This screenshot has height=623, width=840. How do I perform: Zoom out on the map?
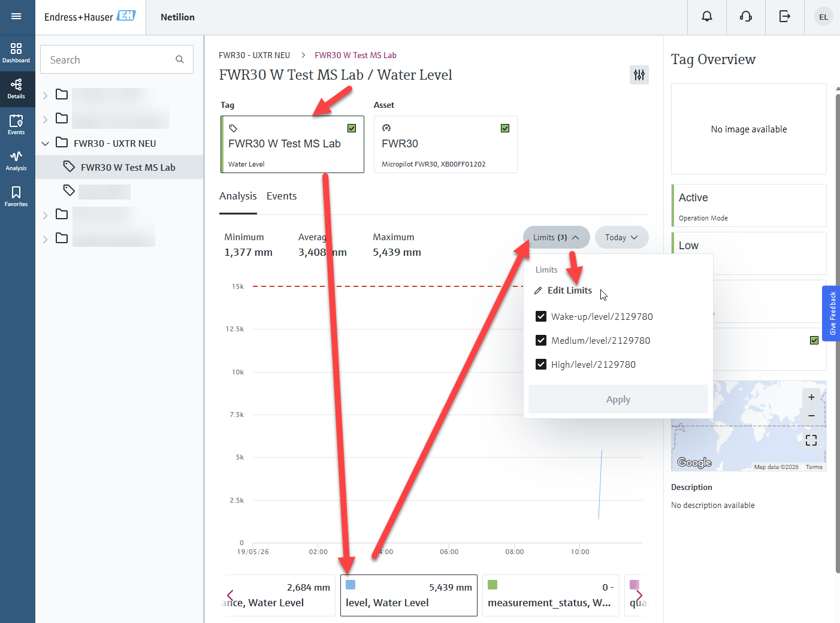pos(811,416)
